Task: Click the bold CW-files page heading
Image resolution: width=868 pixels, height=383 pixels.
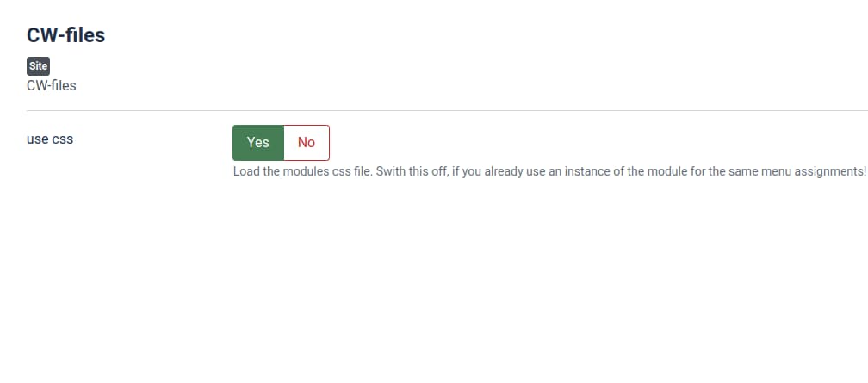Action: pos(66,36)
